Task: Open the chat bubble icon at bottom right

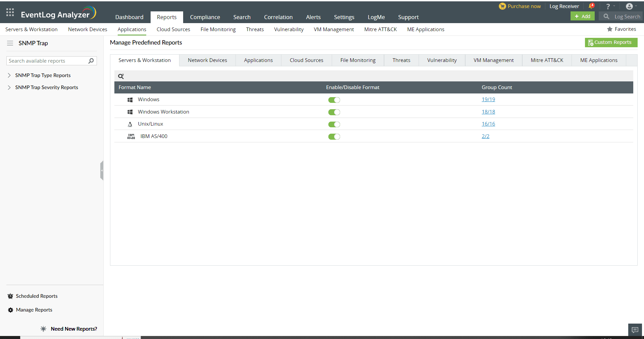Action: tap(635, 330)
